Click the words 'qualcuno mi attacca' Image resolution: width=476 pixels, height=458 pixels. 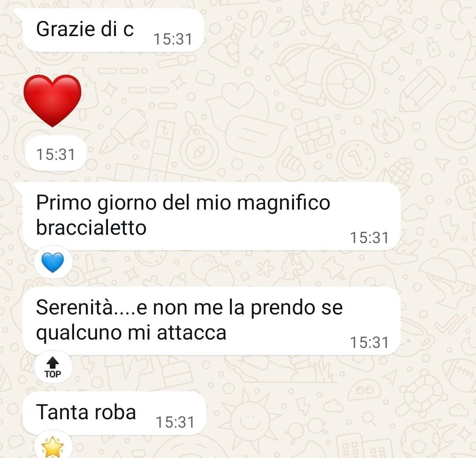coord(131,333)
